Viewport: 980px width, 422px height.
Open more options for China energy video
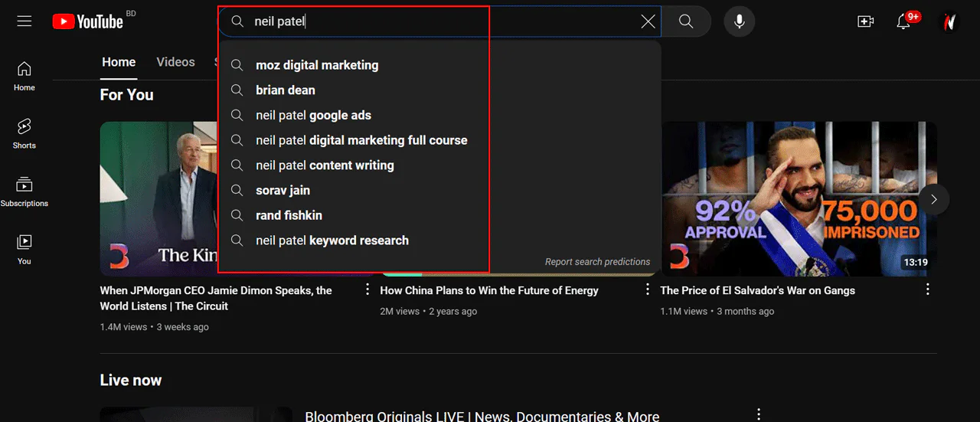[x=647, y=290]
